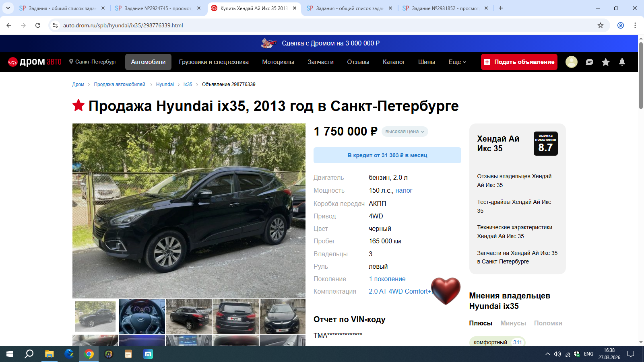This screenshot has height=362, width=644.
Task: Open 'Грузовики и спецтехника' section
Action: (x=214, y=62)
